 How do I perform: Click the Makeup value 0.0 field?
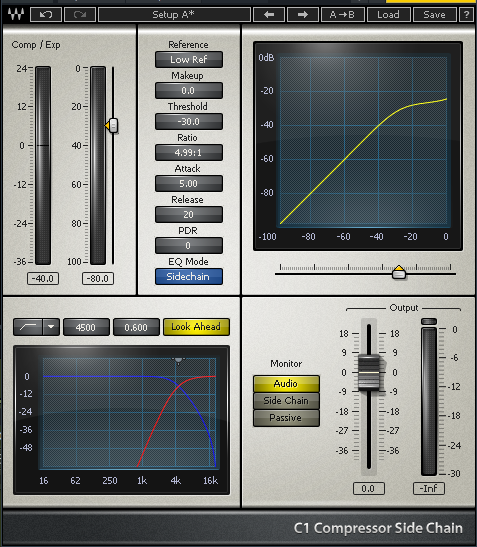189,91
